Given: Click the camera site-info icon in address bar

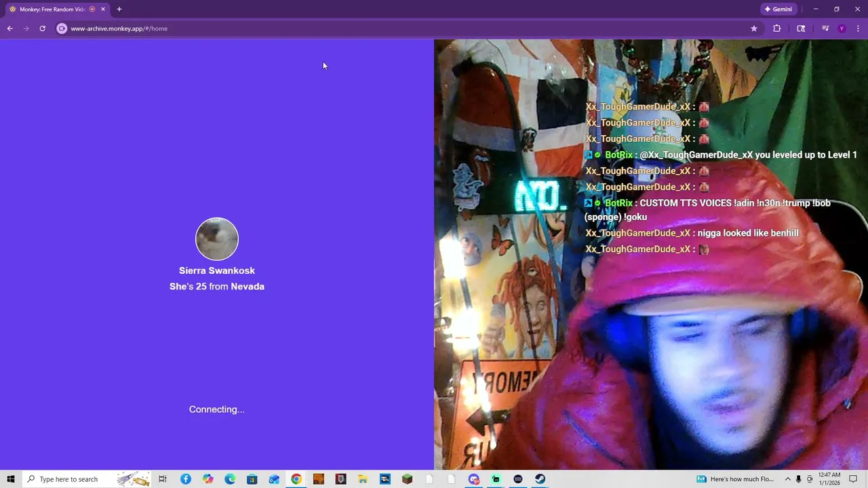Looking at the screenshot, I should [62, 28].
